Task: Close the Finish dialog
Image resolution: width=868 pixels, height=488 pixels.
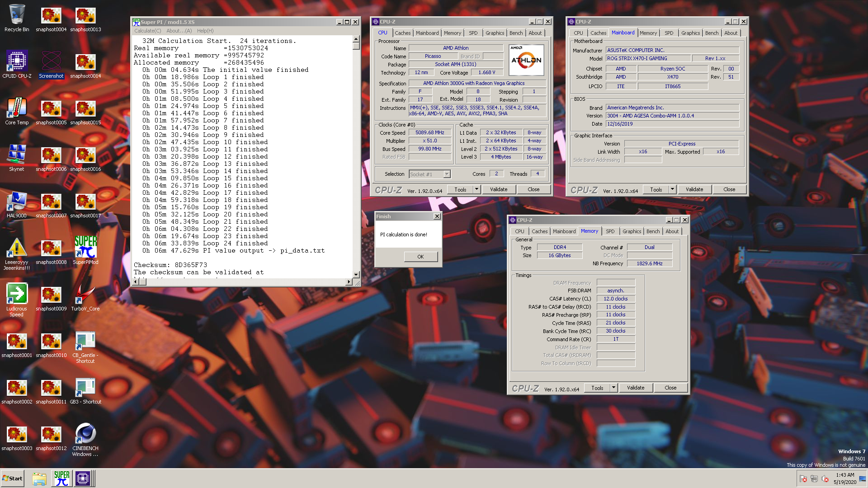Action: tap(437, 216)
